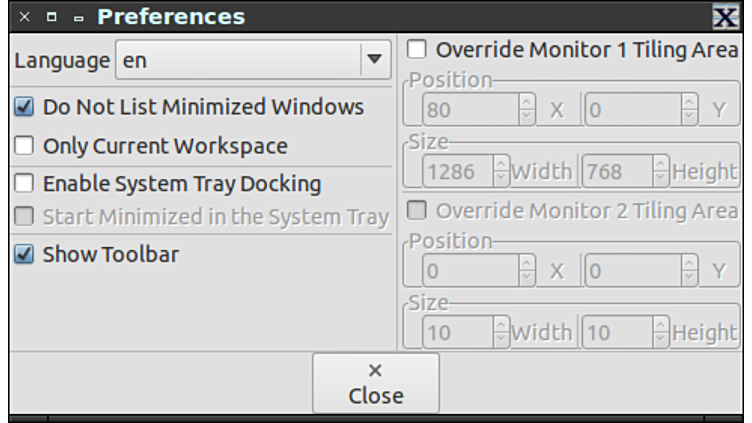Click Start Minimized in the System Tray checkbox
The image size is (752, 423).
point(24,217)
